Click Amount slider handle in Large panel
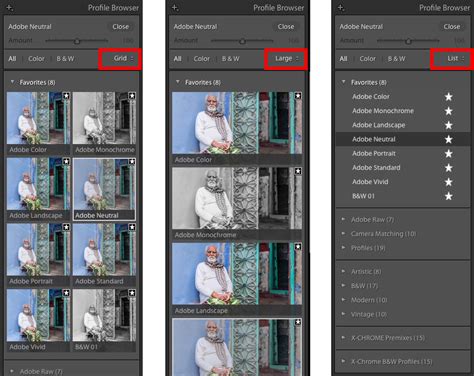 (242, 41)
